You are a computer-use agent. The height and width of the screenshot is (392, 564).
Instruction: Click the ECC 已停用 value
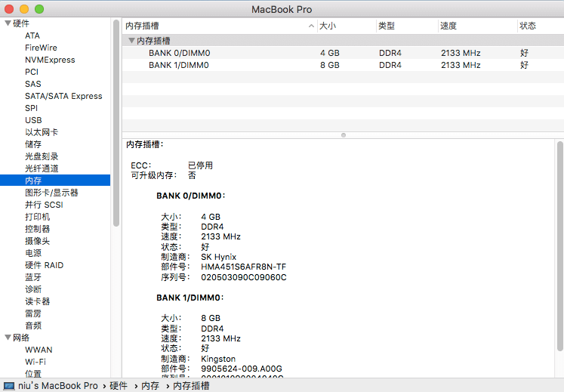[x=200, y=165]
